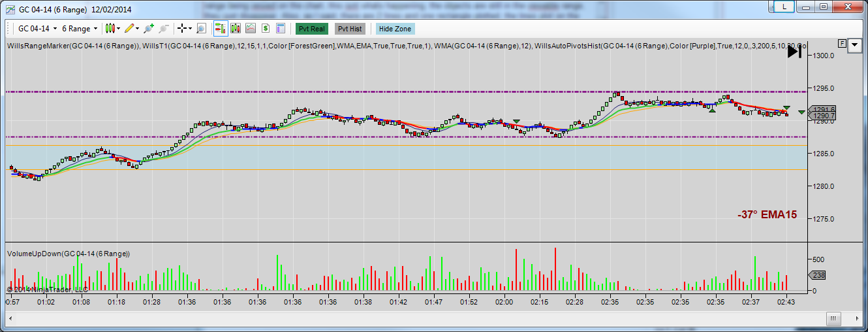Click the 500 volume axis label
This screenshot has width=868, height=332.
(818, 260)
